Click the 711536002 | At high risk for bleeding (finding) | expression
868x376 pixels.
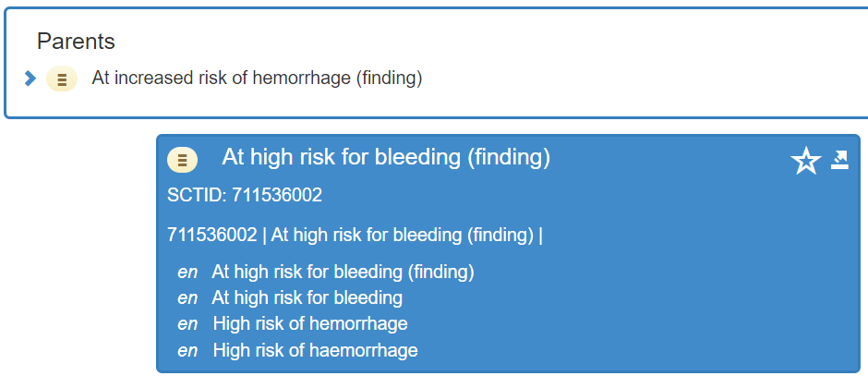click(355, 235)
